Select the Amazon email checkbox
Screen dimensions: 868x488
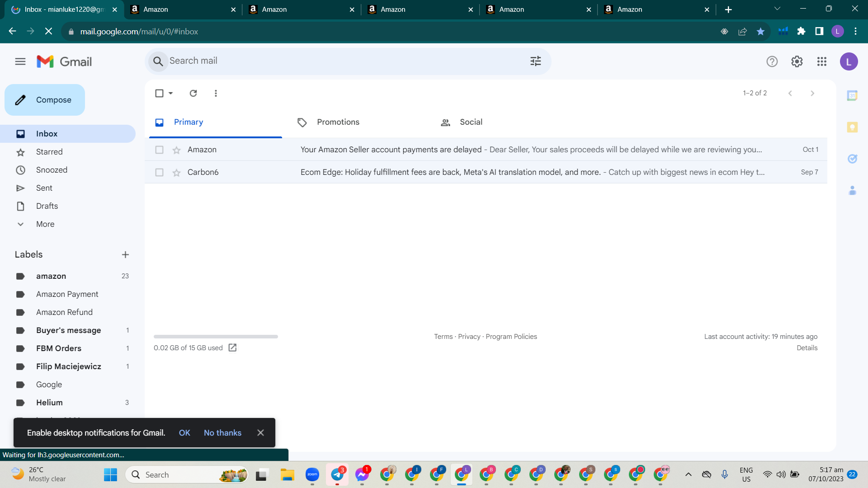click(x=159, y=150)
